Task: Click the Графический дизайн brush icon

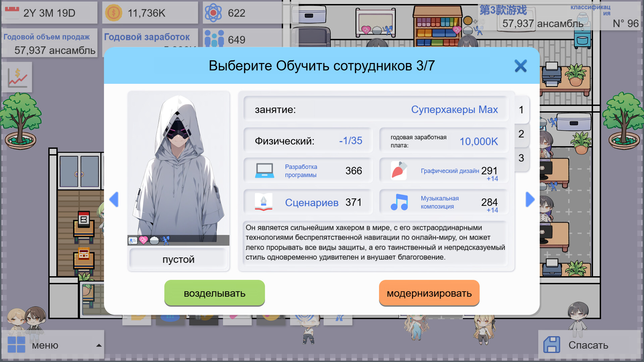Action: coord(399,170)
